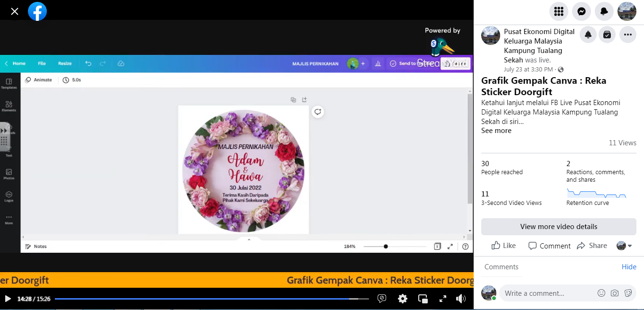Click the MAJLIS PERNIKAHAN design title
Image resolution: width=644 pixels, height=310 pixels.
[315, 63]
